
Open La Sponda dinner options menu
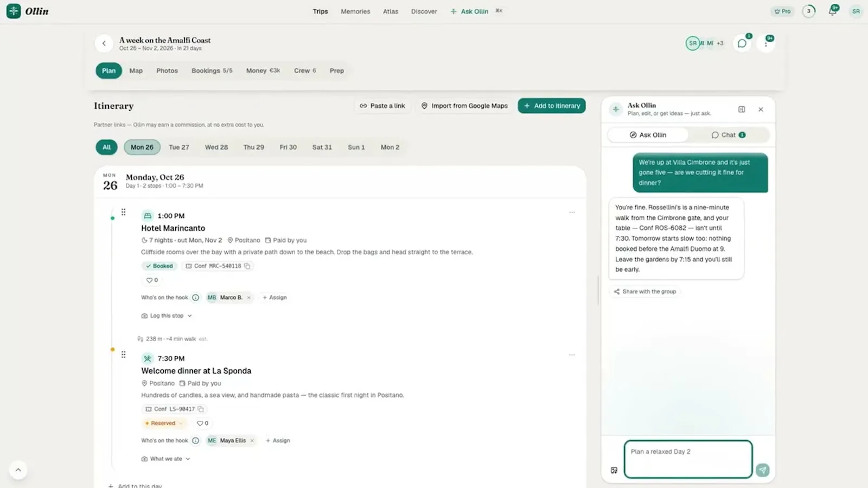tap(572, 355)
